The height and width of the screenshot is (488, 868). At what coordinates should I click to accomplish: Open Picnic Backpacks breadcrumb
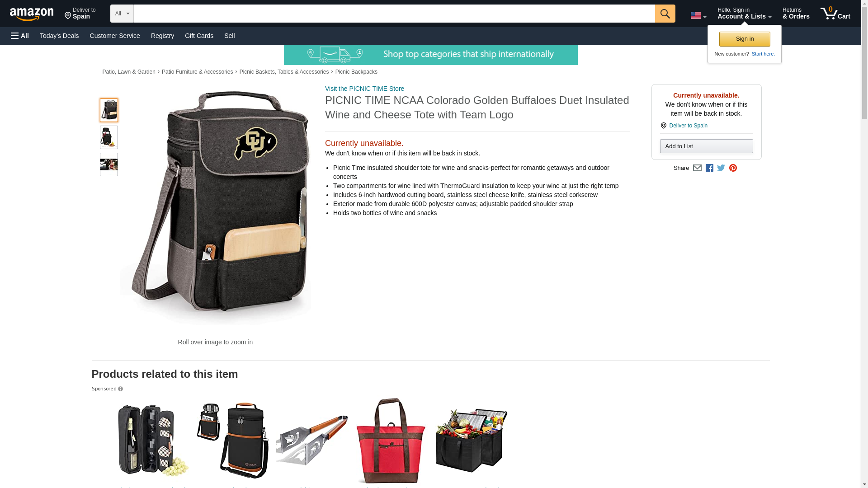tap(356, 72)
